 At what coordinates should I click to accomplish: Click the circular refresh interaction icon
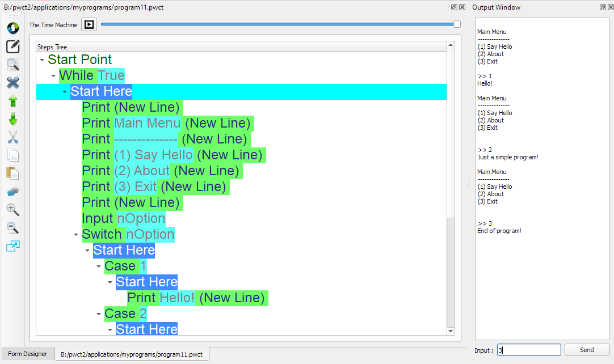(12, 28)
